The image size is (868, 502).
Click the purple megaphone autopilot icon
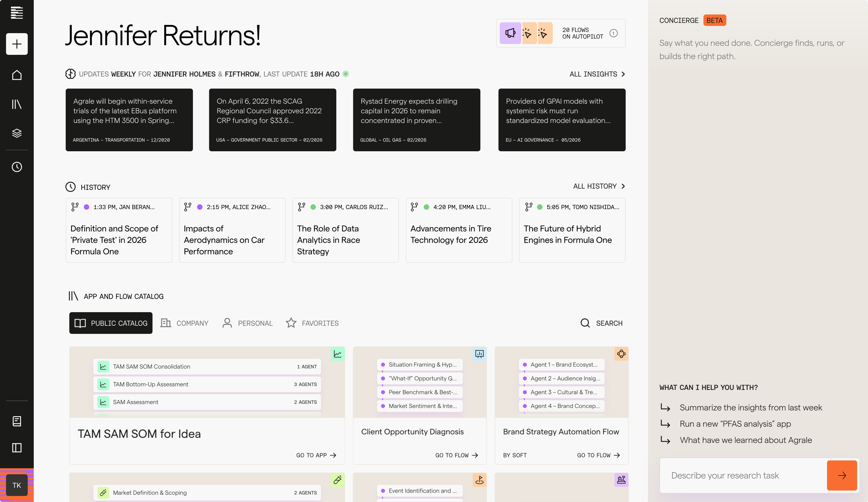510,33
